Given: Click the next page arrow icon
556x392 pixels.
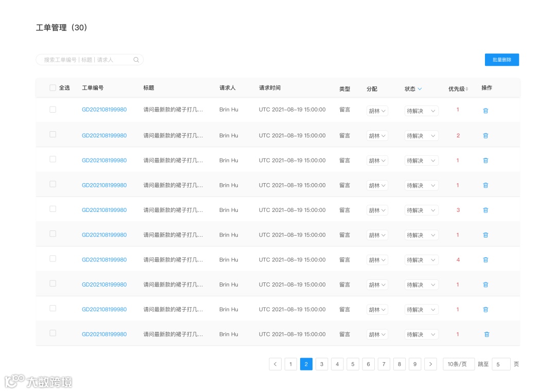Looking at the screenshot, I should 430,364.
